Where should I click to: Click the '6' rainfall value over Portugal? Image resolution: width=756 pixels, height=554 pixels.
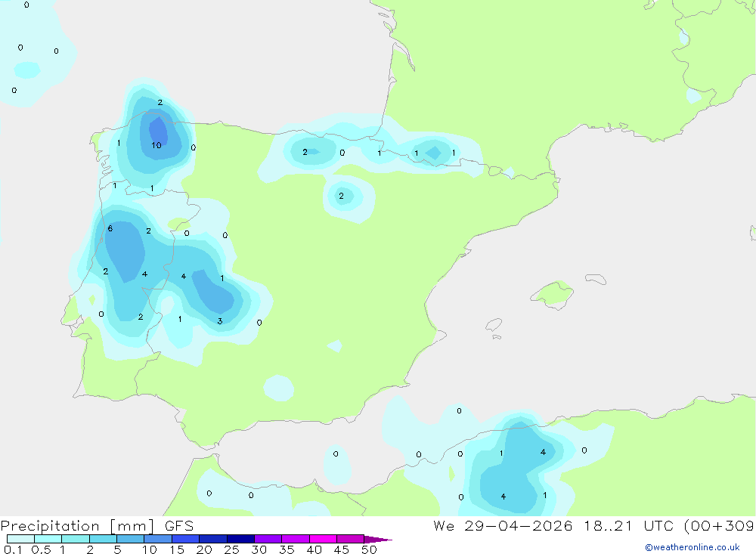pyautogui.click(x=110, y=228)
